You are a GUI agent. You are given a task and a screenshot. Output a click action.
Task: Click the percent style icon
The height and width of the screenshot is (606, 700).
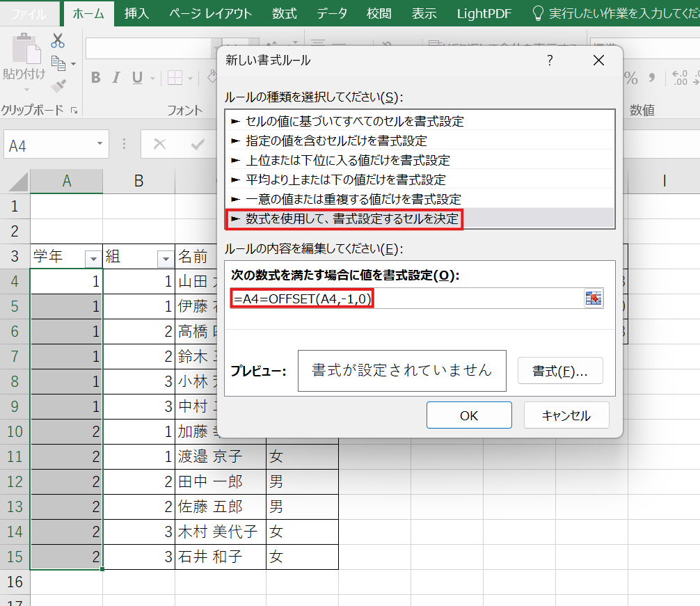pyautogui.click(x=631, y=78)
